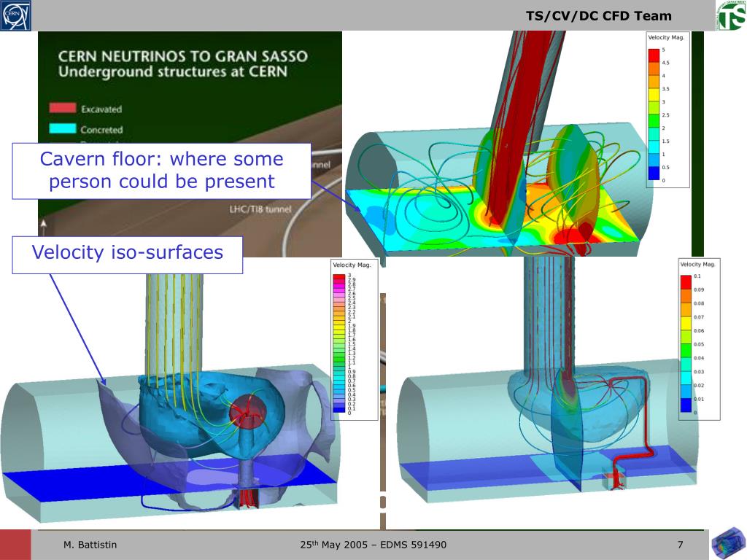The width and height of the screenshot is (747, 560).
Task: Select the '0.09' legend value
Action: coord(699,289)
